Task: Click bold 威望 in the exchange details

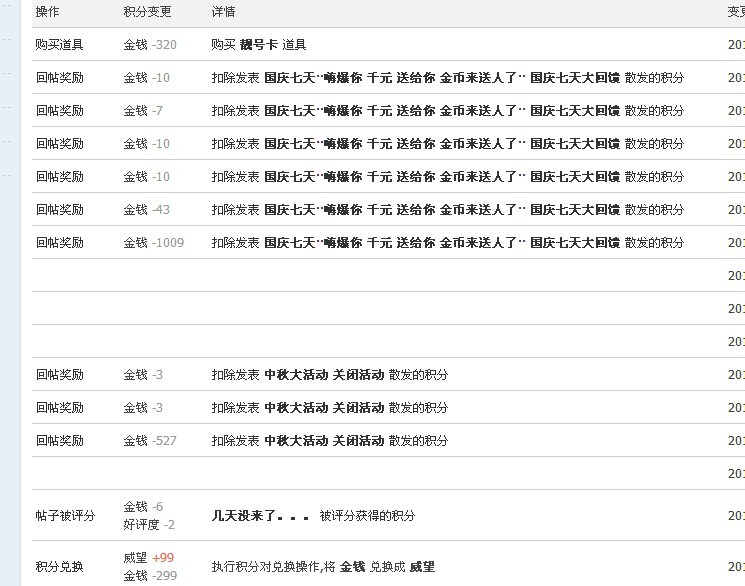Action: pyautogui.click(x=422, y=567)
